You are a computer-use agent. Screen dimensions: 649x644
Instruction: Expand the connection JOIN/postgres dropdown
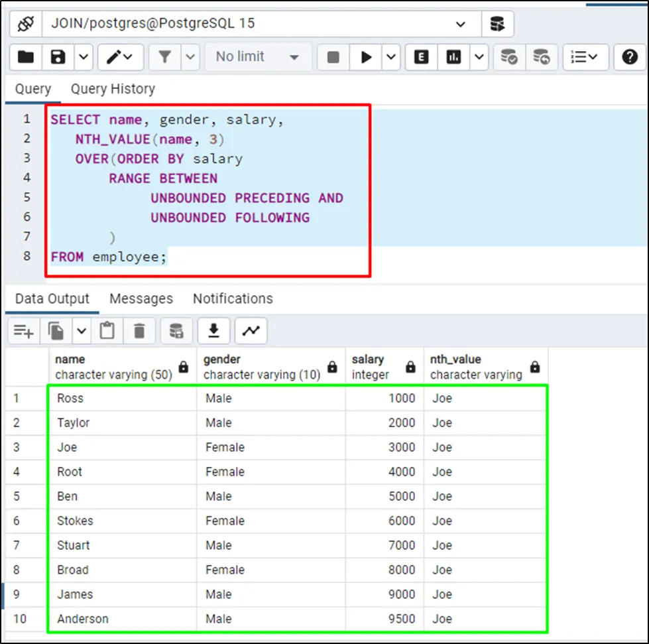click(460, 24)
